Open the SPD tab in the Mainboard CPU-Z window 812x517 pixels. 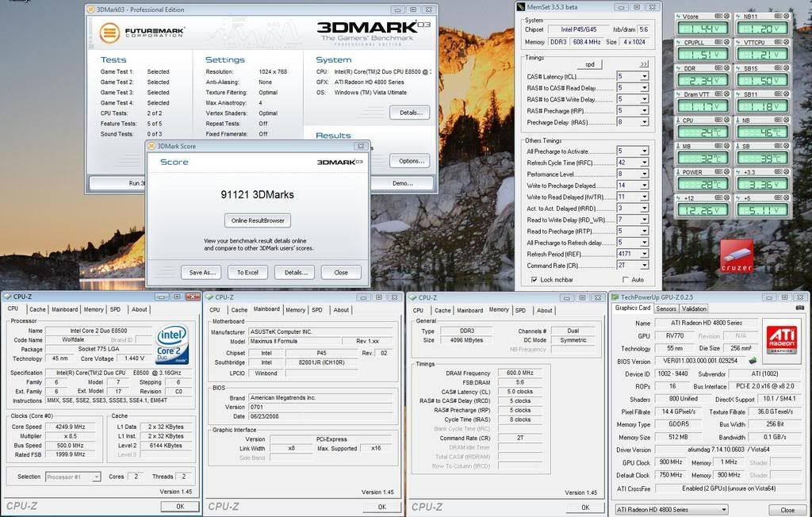click(x=317, y=310)
